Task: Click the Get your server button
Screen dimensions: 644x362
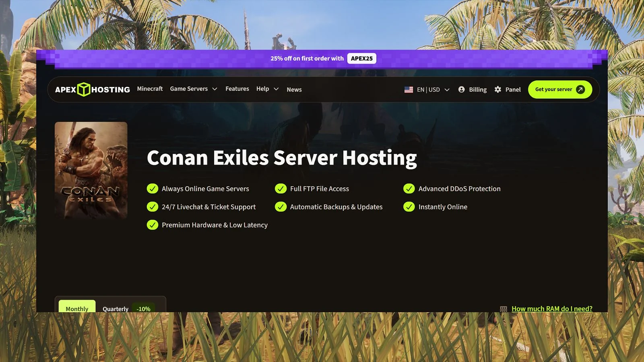Action: tap(560, 89)
